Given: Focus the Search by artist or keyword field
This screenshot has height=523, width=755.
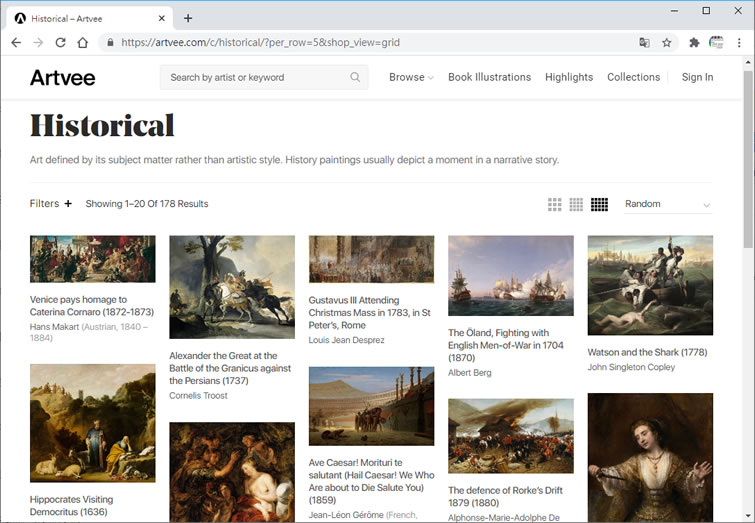Looking at the screenshot, I should pyautogui.click(x=264, y=77).
